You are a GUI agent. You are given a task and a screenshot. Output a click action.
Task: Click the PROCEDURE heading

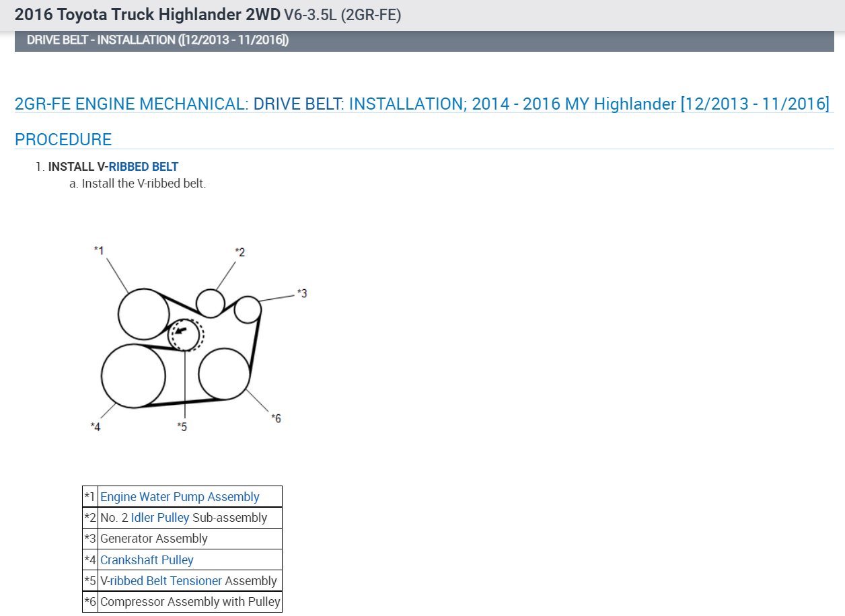click(63, 139)
